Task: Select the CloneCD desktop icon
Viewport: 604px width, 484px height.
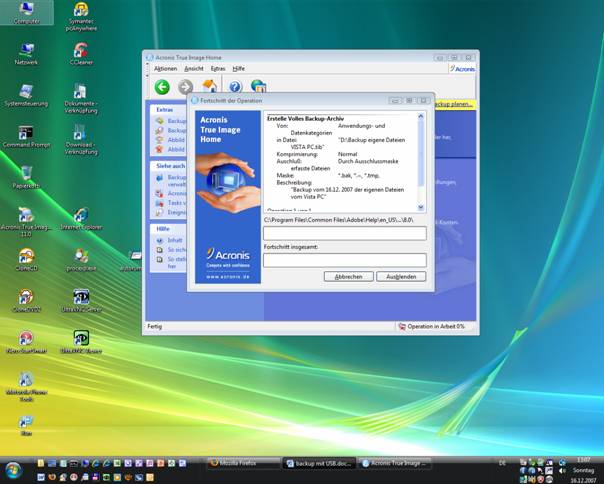Action: (26, 260)
